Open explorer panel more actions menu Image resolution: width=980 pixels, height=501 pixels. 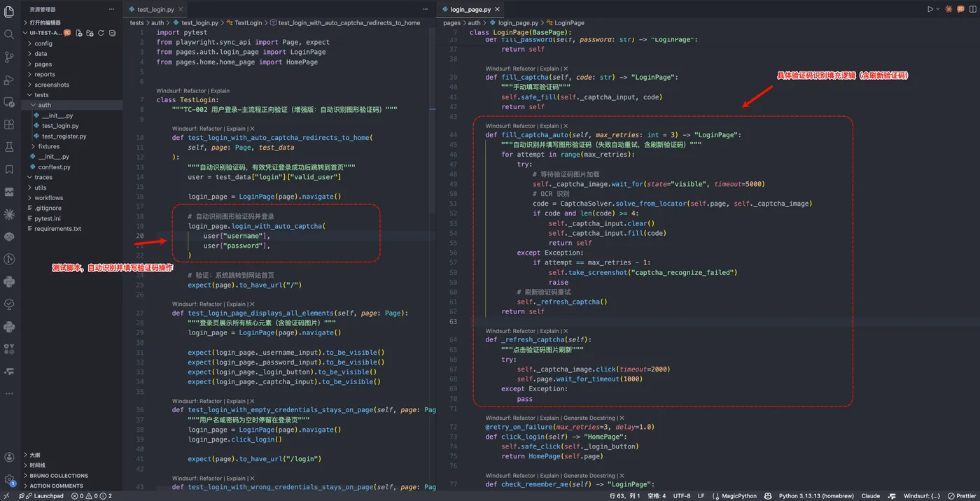tap(111, 9)
